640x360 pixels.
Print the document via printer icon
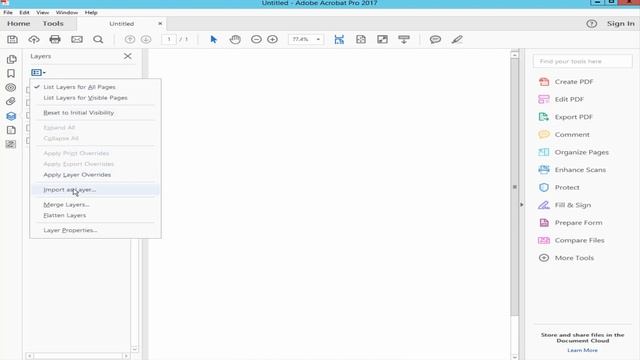55,39
